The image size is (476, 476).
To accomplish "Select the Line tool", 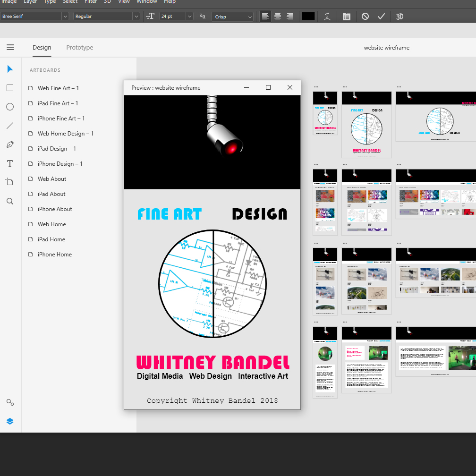I will (x=10, y=126).
